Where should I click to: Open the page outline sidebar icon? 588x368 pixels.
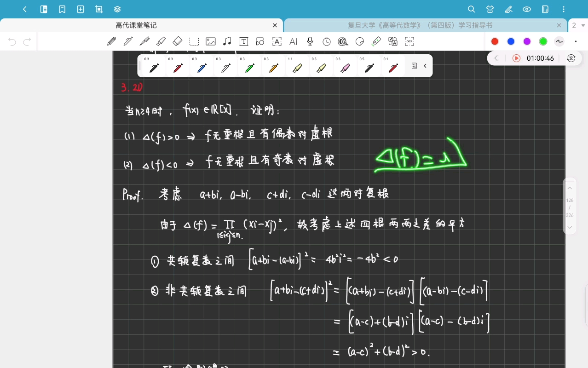44,9
